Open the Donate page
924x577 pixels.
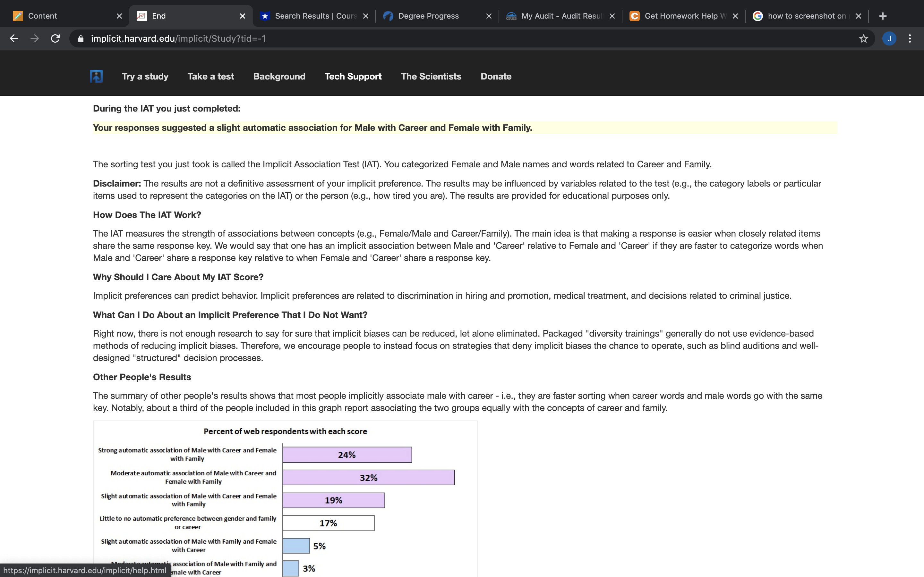click(495, 76)
